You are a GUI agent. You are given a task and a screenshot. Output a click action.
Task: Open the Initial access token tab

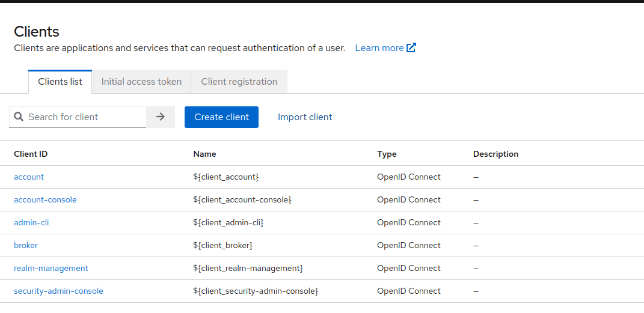[141, 82]
